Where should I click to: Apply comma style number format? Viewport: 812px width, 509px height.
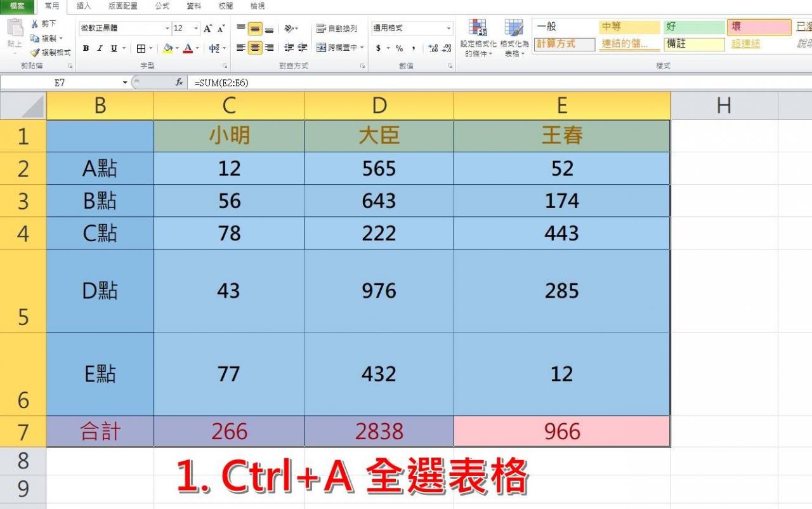[414, 48]
